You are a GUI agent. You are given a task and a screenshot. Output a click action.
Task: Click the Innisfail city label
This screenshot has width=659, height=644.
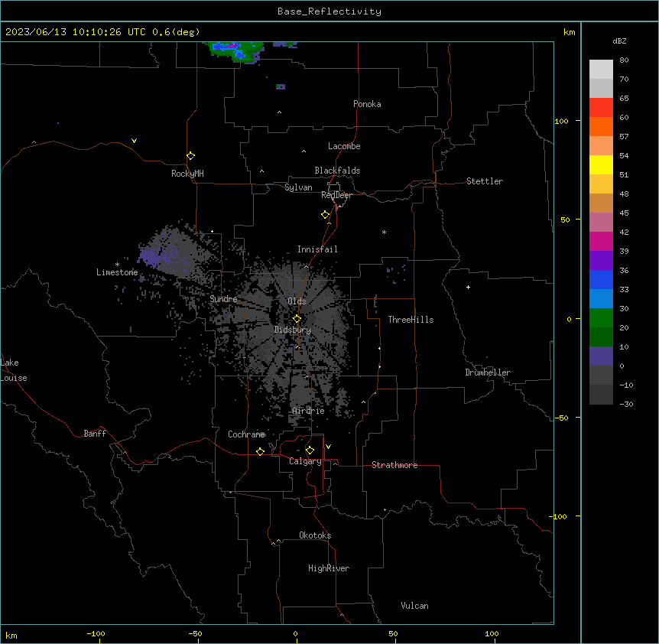pyautogui.click(x=317, y=249)
